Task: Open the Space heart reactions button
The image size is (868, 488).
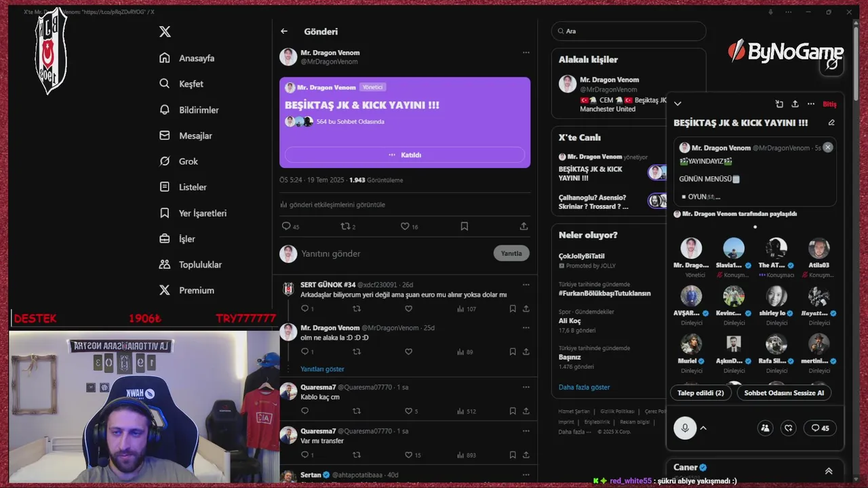Action: coord(788,428)
